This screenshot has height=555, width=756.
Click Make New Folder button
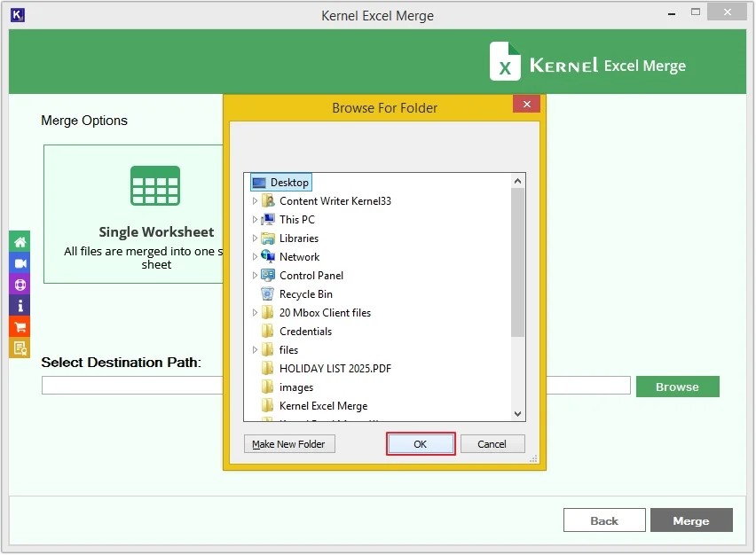(289, 444)
